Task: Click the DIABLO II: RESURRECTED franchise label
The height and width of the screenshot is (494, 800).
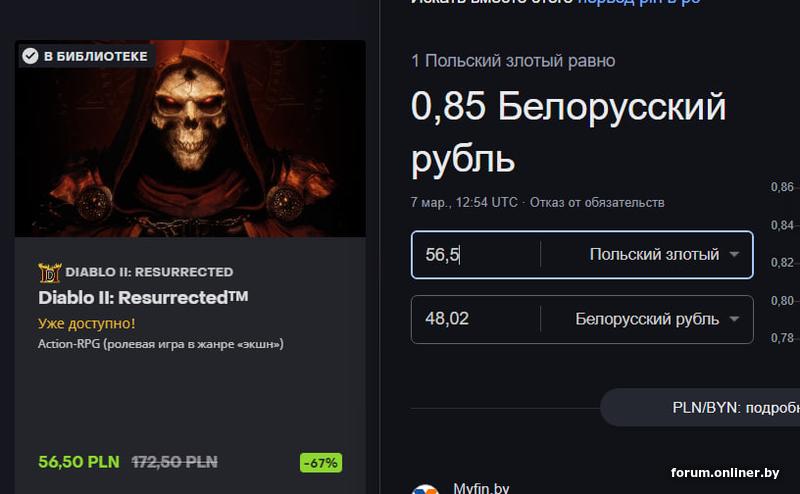Action: (149, 272)
